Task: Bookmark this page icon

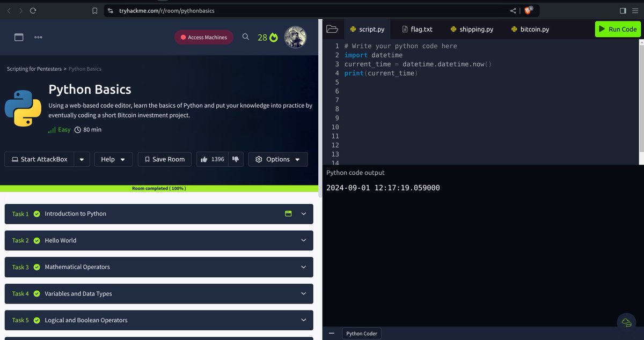Action: (95, 11)
